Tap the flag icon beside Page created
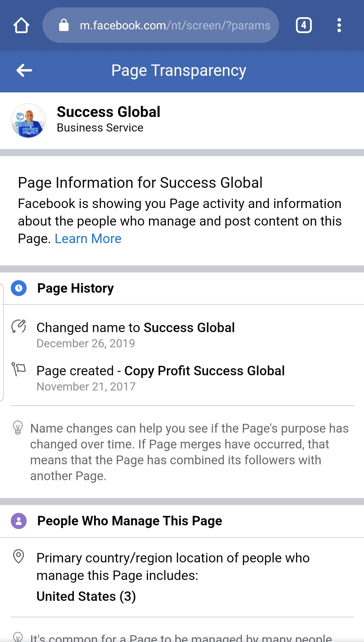364x642 pixels. [19, 369]
